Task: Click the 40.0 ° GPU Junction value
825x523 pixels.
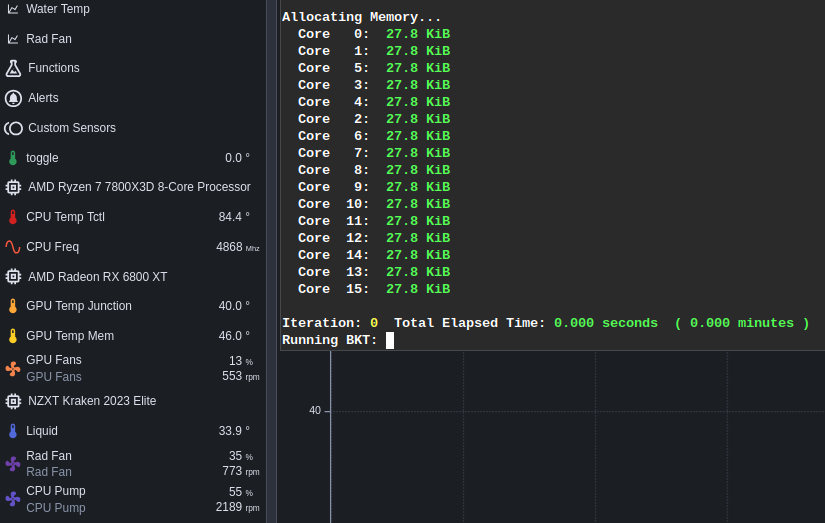Action: tap(234, 306)
